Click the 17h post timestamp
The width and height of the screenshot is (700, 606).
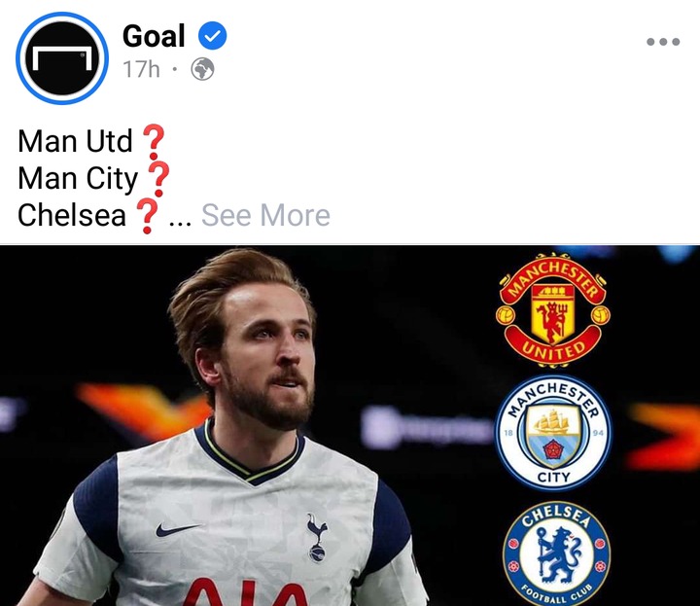[x=141, y=69]
